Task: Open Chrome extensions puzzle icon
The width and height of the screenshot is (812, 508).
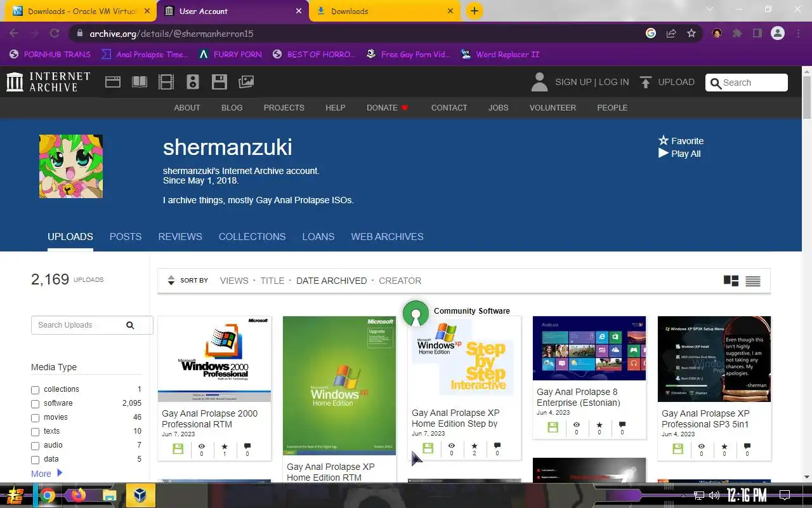Action: pos(737,34)
